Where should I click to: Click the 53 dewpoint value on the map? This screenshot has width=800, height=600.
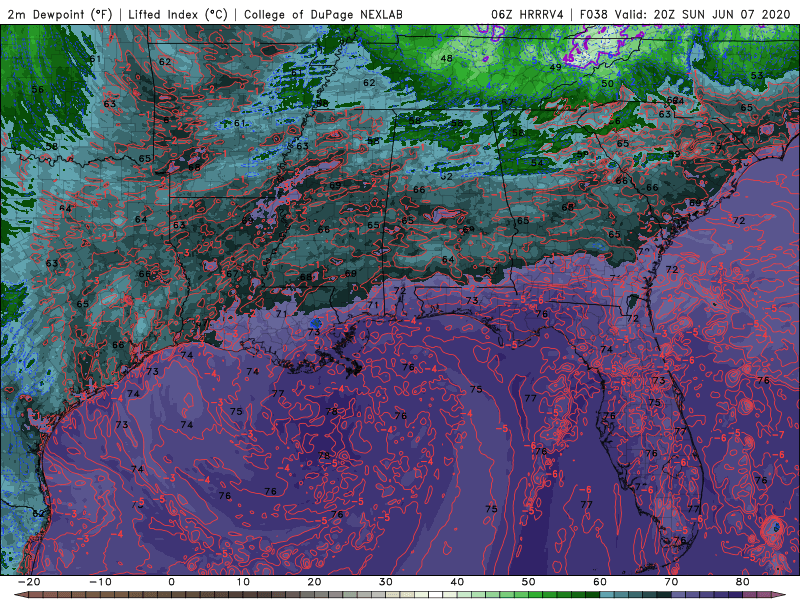[757, 76]
